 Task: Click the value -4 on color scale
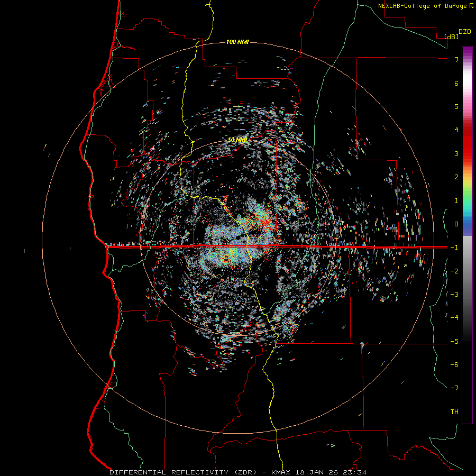tap(454, 318)
